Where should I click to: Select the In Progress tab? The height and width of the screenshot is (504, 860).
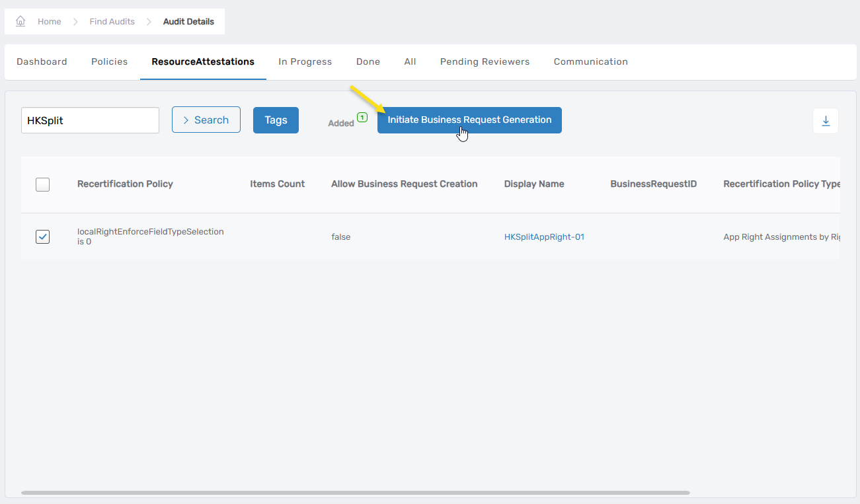coord(305,61)
